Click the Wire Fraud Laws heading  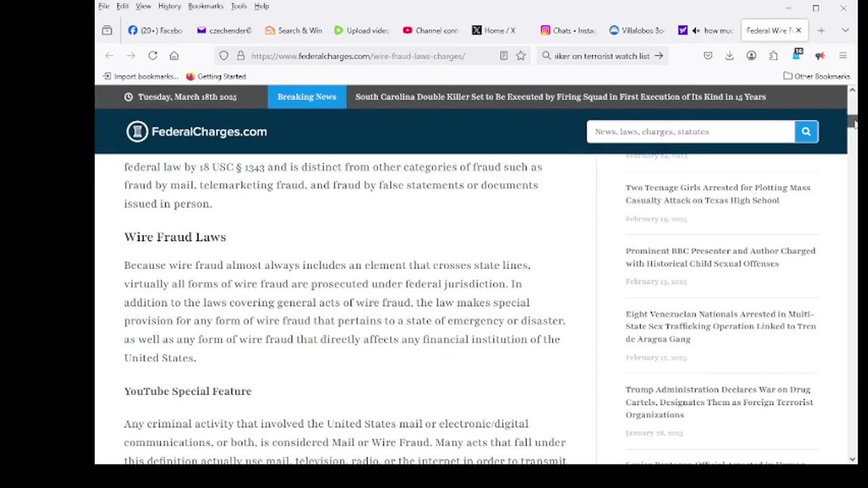(175, 237)
